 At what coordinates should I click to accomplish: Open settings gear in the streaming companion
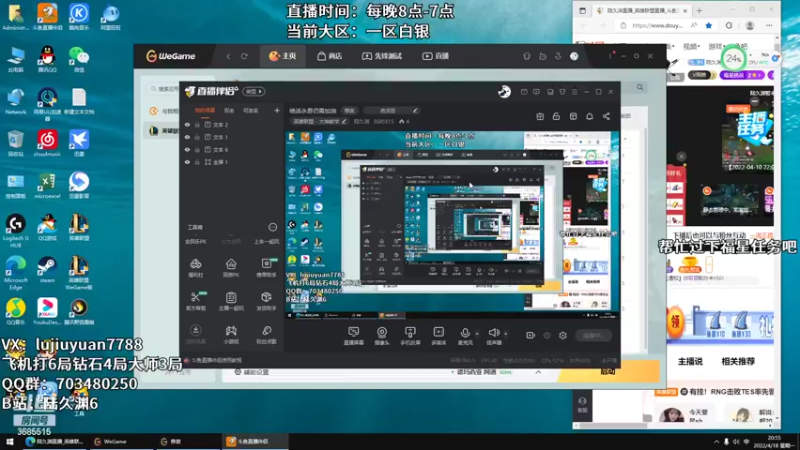(563, 335)
